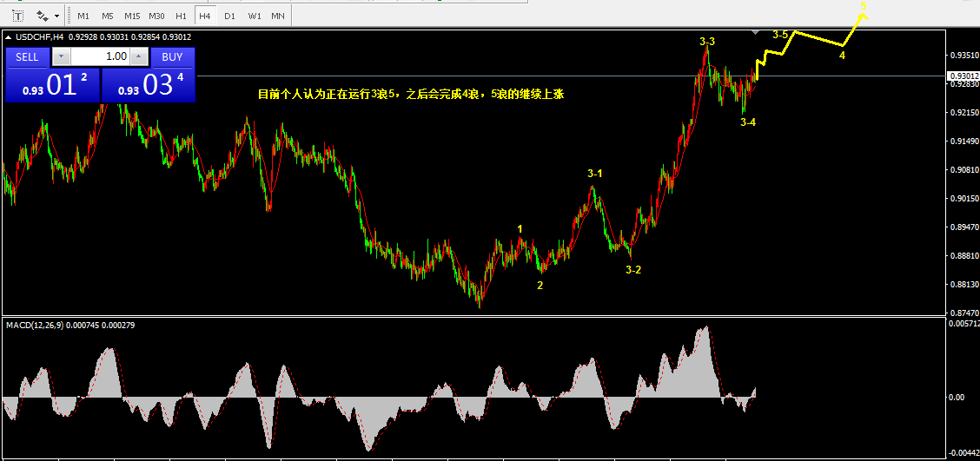The width and height of the screenshot is (980, 461).
Task: Switch chart to D1 timeframe
Action: click(x=229, y=16)
